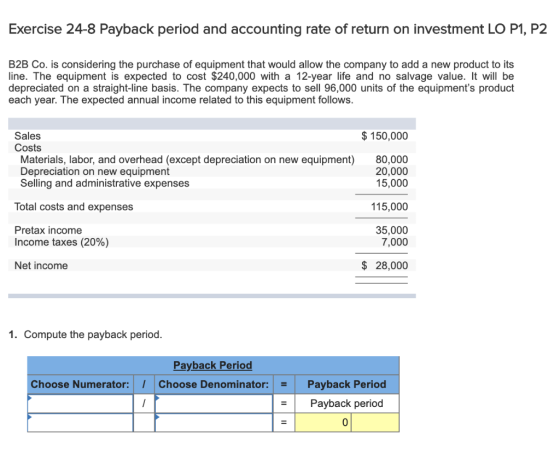This screenshot has width=560, height=465.
Task: Open first-row Choose Numerator dropdown
Action: [x=80, y=403]
